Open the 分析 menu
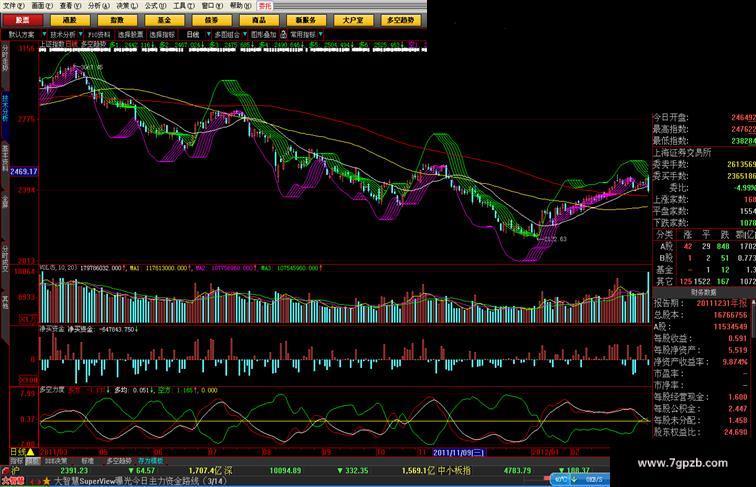The width and height of the screenshot is (756, 487). tap(99, 6)
